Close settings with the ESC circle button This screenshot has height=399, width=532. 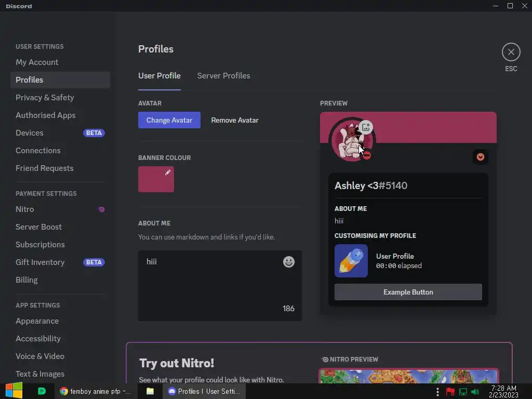tap(511, 52)
